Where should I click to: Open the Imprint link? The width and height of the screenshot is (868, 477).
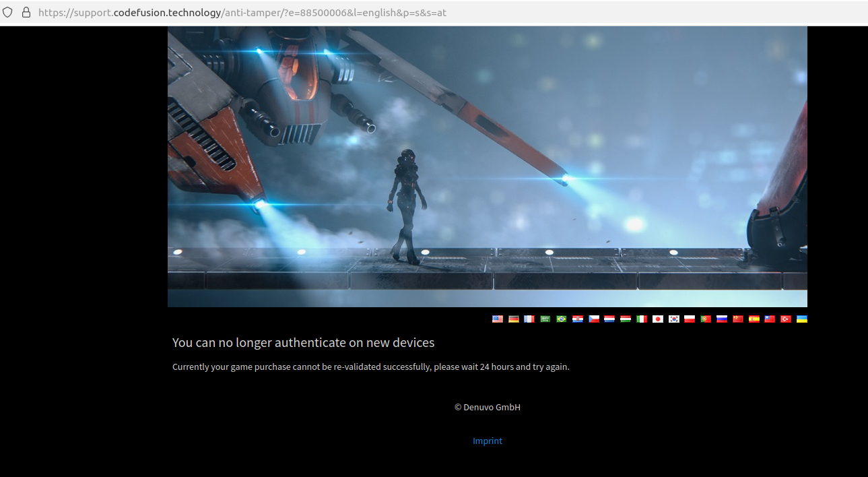pos(488,441)
